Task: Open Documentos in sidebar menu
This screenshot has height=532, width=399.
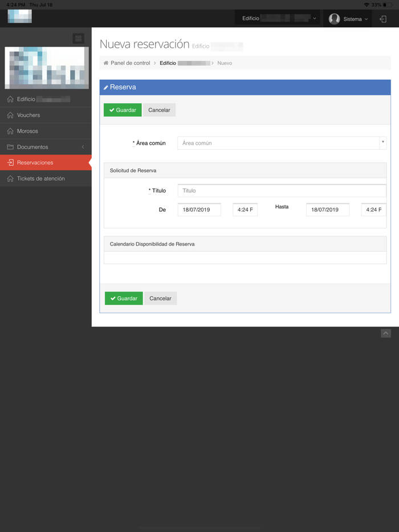Action: [x=46, y=147]
